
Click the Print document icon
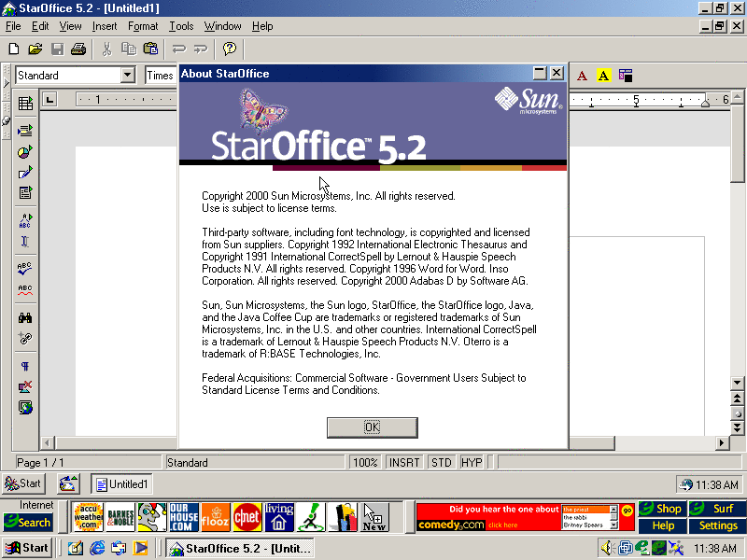pos(79,49)
